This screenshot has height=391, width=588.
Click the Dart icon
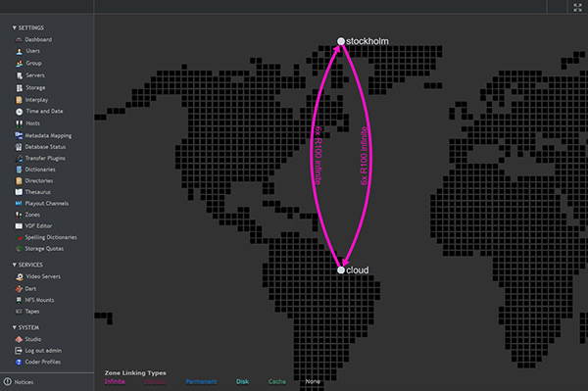click(19, 289)
